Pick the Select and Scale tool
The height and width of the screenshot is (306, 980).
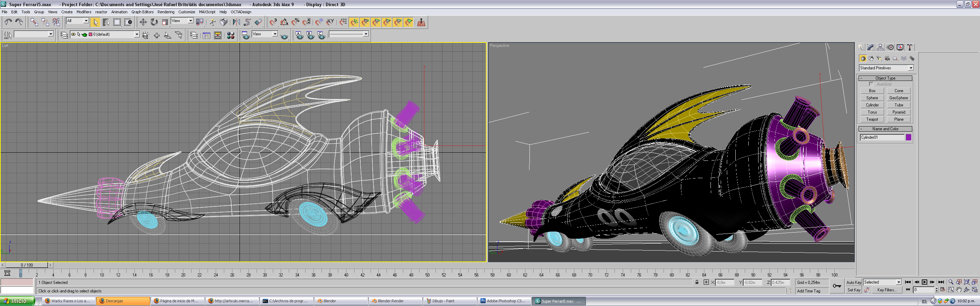[x=165, y=22]
